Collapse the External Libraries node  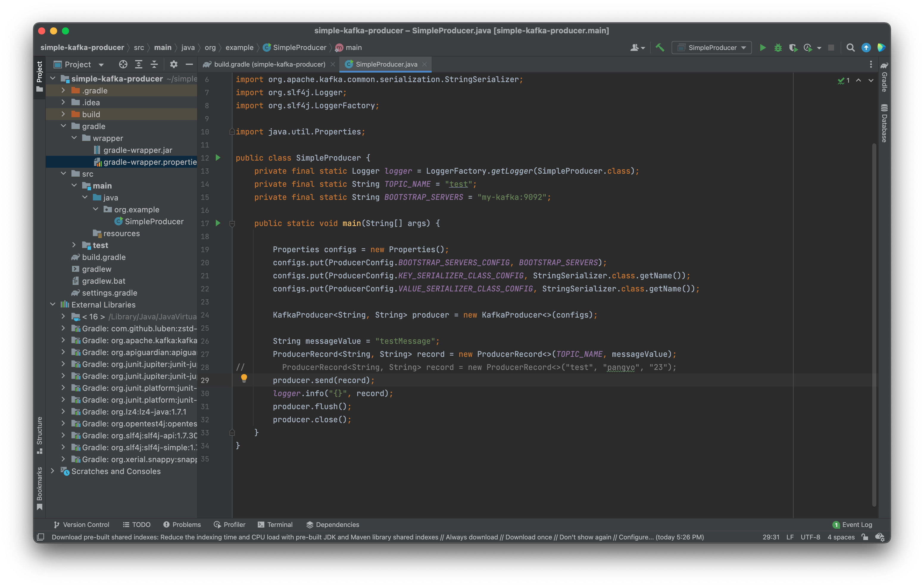(x=53, y=305)
